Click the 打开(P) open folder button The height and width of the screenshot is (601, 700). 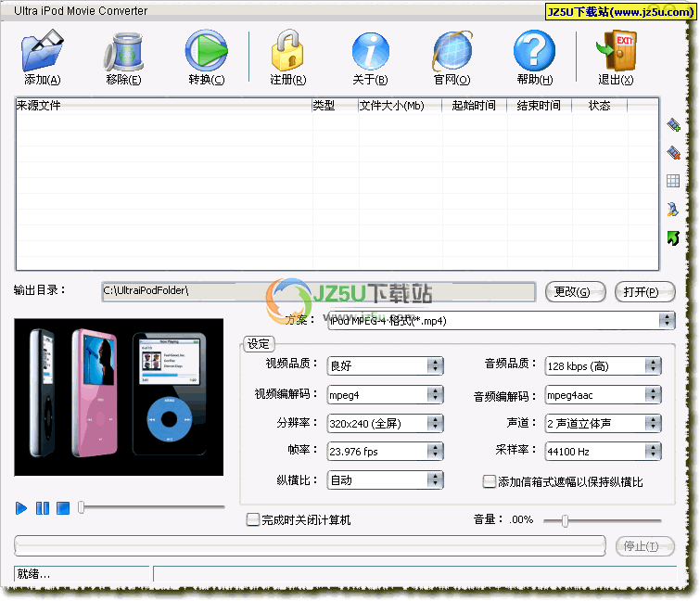click(644, 292)
